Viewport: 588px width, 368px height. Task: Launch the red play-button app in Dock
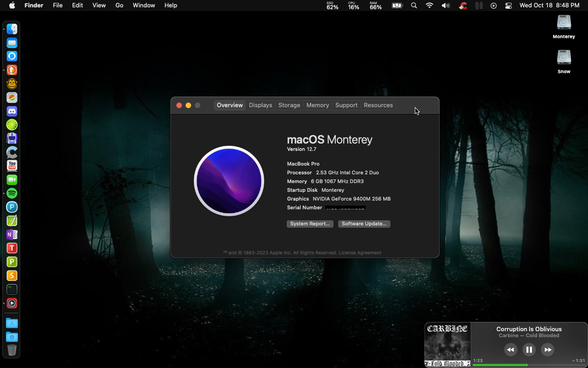click(x=12, y=303)
